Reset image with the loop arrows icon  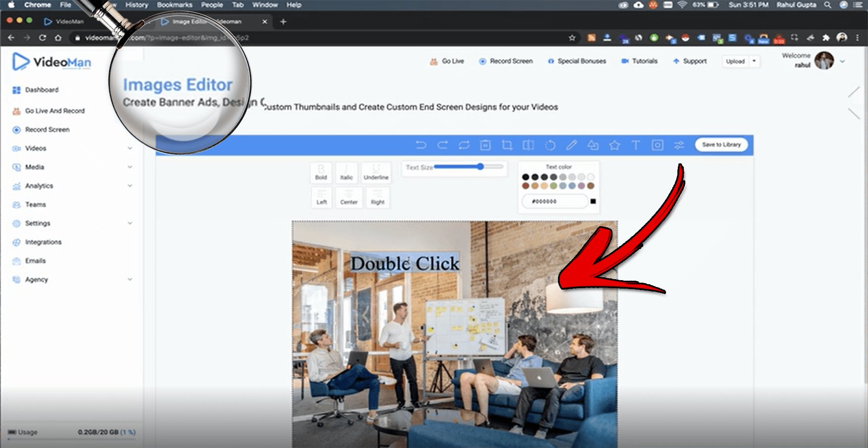(x=464, y=145)
